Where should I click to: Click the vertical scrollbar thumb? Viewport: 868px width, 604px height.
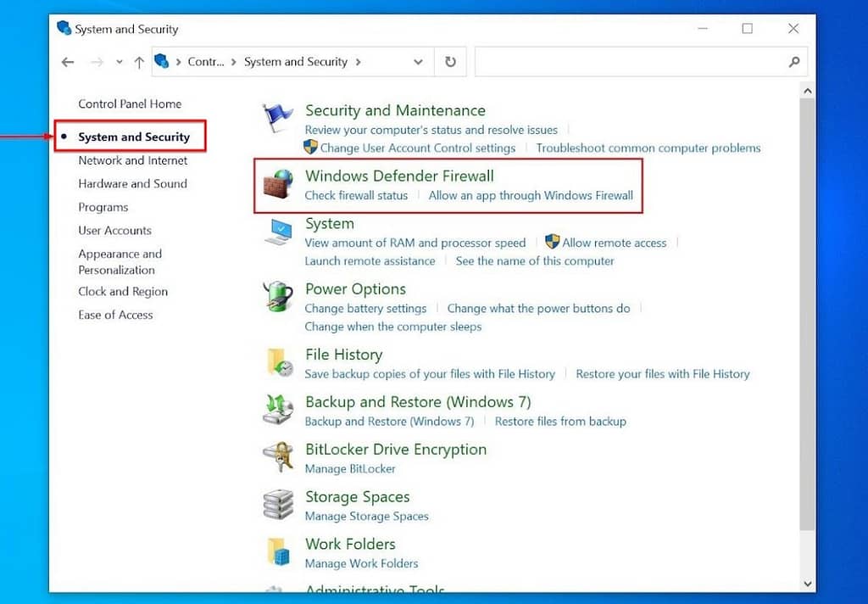(807, 315)
